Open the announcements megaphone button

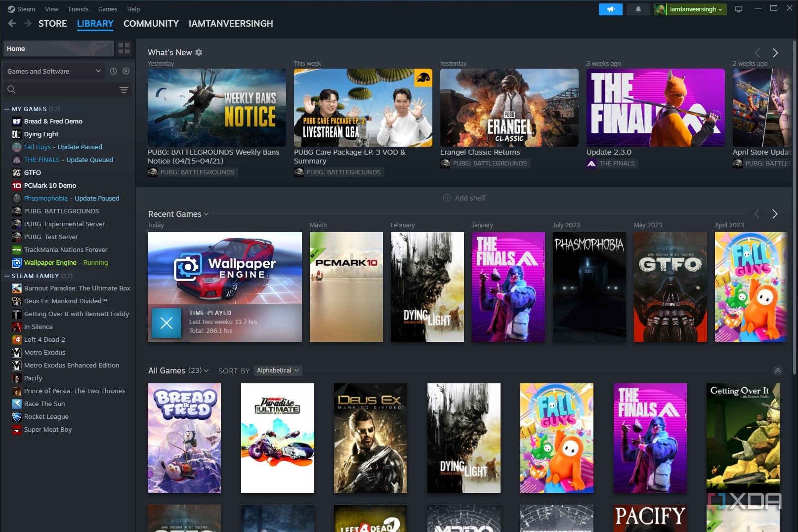click(611, 9)
